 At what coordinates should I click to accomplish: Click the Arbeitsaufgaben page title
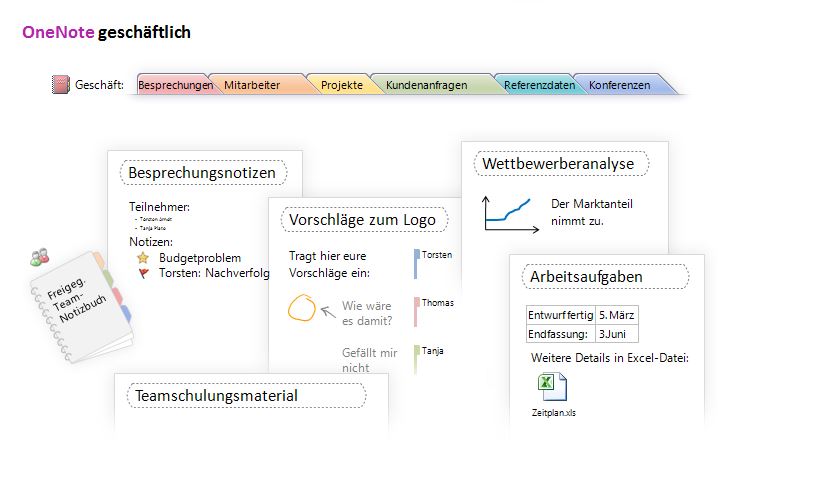tap(586, 277)
